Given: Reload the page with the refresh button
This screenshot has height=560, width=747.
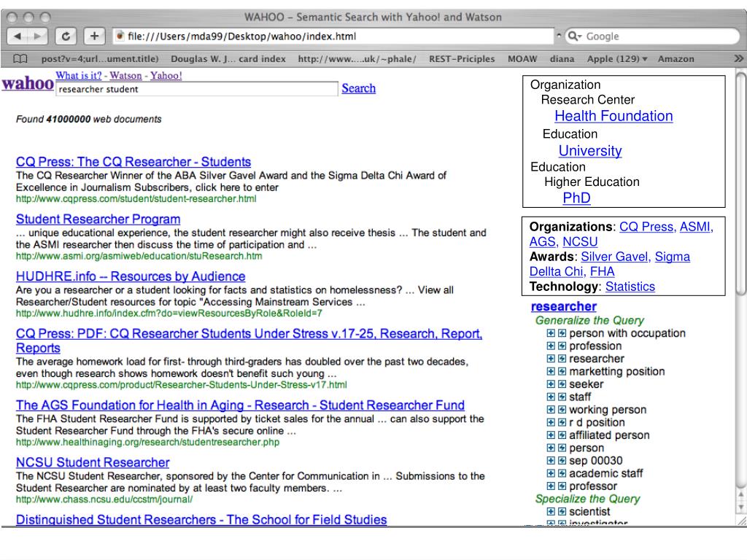Looking at the screenshot, I should click(66, 36).
